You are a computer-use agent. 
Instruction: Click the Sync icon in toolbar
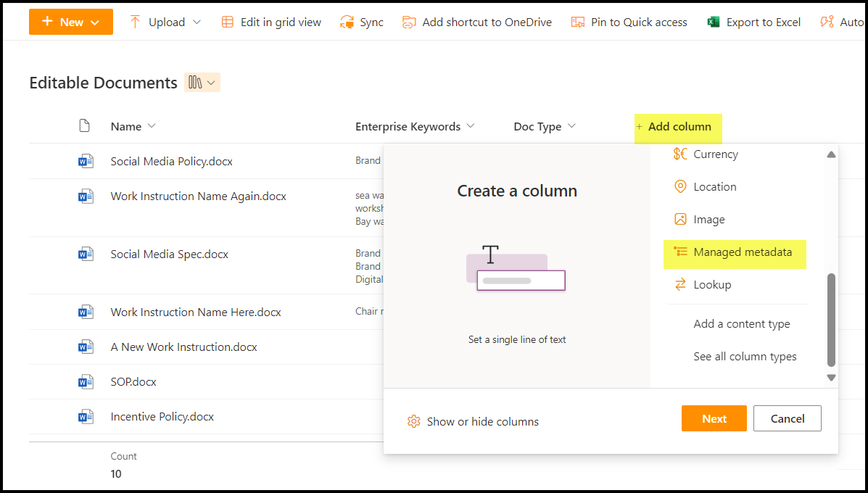347,22
